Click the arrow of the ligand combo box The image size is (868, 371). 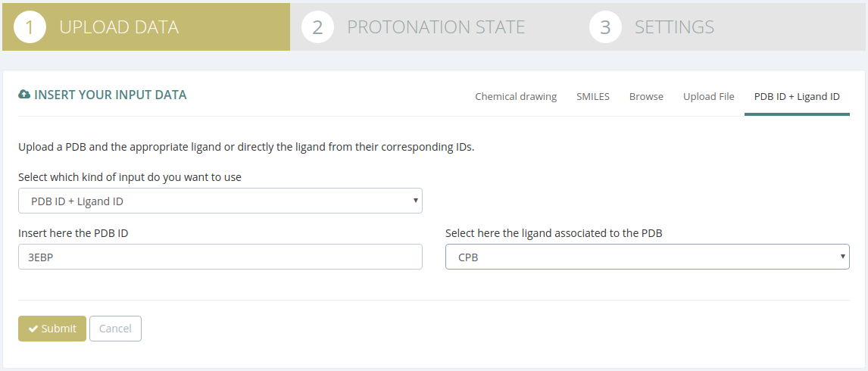[842, 257]
